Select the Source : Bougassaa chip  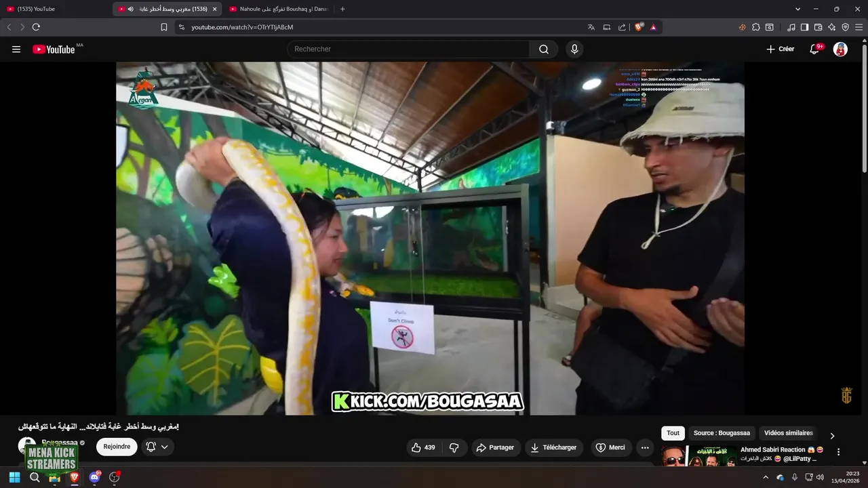[x=722, y=433]
